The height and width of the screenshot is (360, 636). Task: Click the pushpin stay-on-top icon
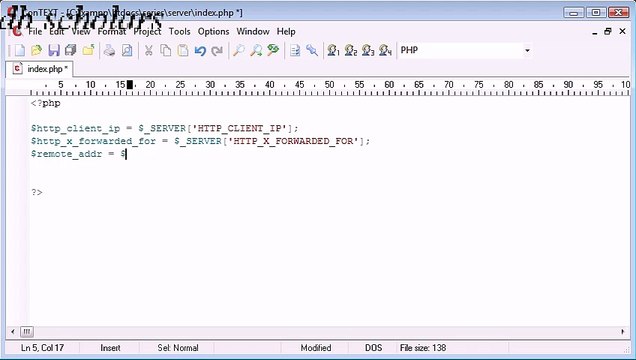(312, 50)
